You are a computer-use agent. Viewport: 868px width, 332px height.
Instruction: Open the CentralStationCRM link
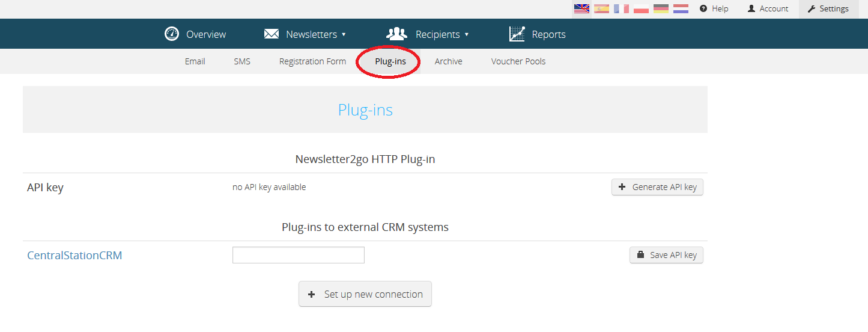pos(74,256)
